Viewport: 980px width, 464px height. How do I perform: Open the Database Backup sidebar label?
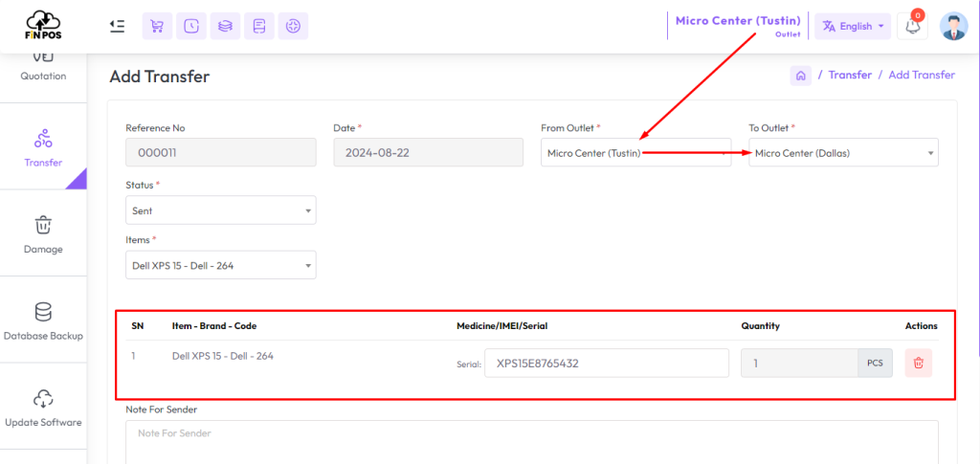pos(43,336)
